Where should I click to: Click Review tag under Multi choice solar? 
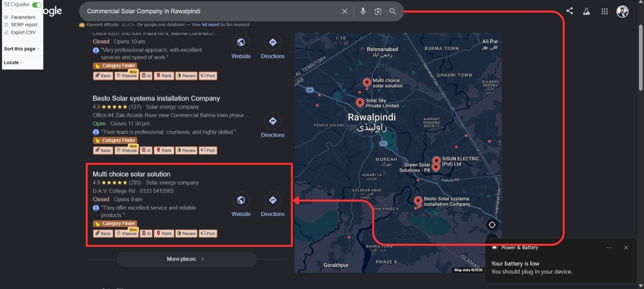pos(186,233)
